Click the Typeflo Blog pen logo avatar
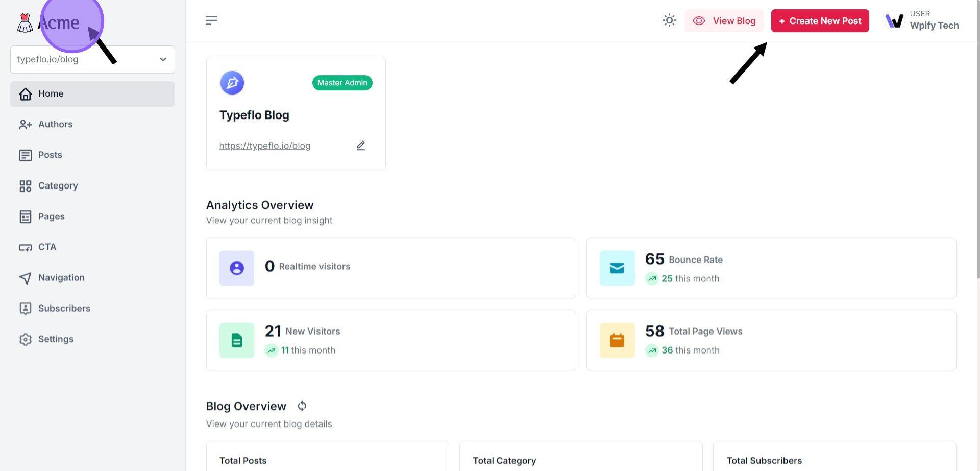This screenshot has width=980, height=471. pos(232,83)
